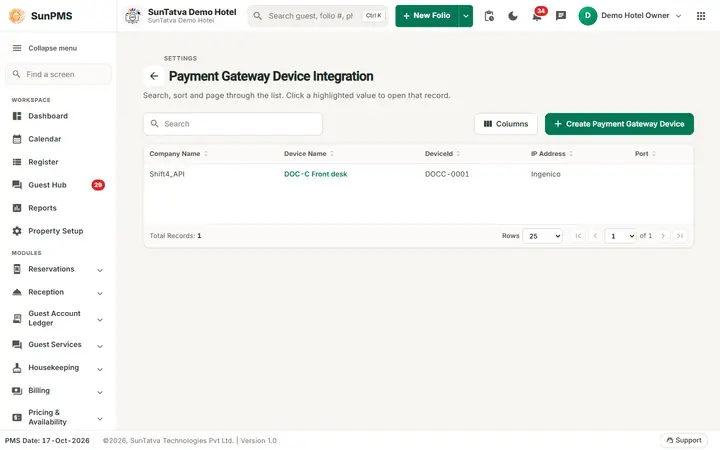Click the DOCC-0001 cell

[x=447, y=174]
